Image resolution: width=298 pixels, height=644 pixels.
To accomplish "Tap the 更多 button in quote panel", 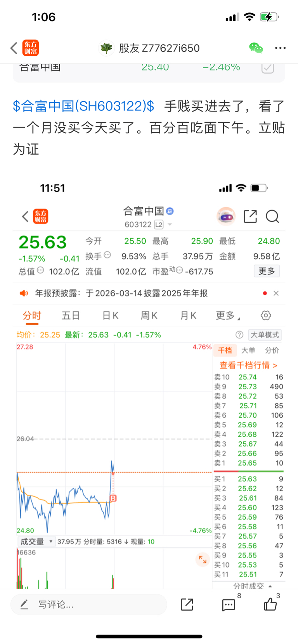I will (267, 271).
